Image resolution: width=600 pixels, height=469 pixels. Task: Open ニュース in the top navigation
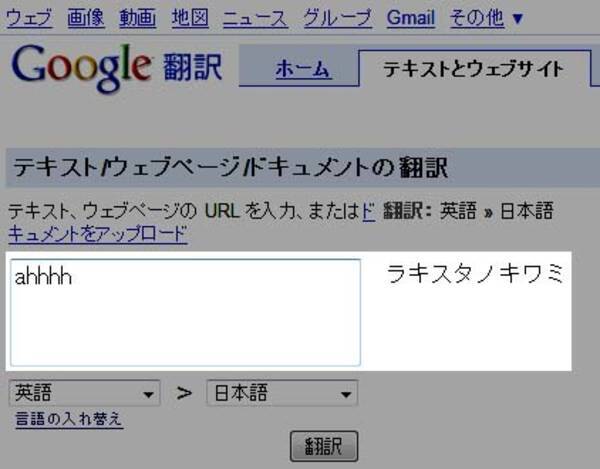click(256, 18)
